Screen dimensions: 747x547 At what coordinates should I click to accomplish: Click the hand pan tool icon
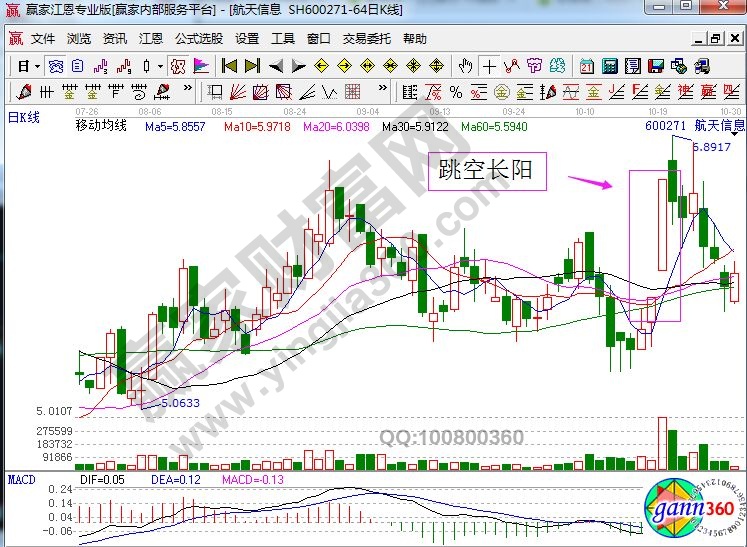465,66
